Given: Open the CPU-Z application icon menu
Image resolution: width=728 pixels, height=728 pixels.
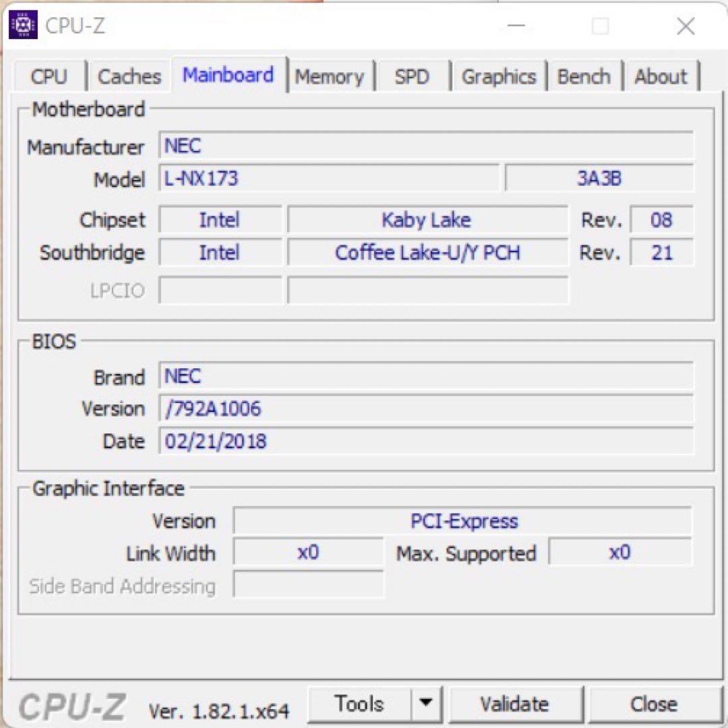Looking at the screenshot, I should click(23, 26).
